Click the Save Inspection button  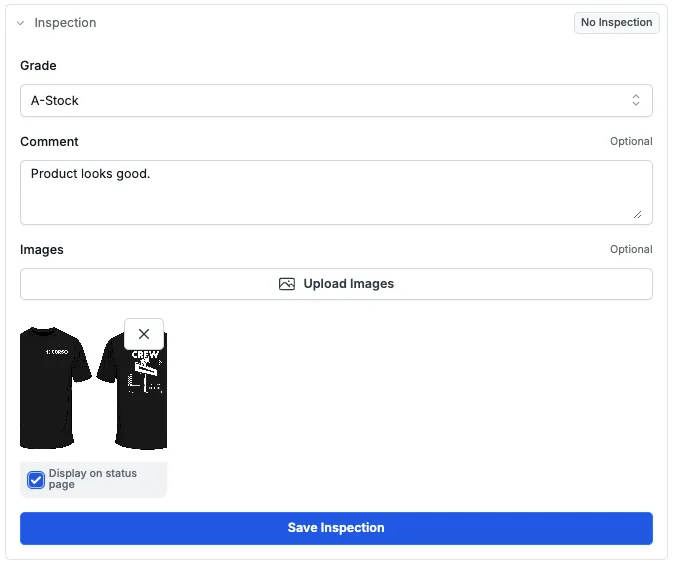336,528
